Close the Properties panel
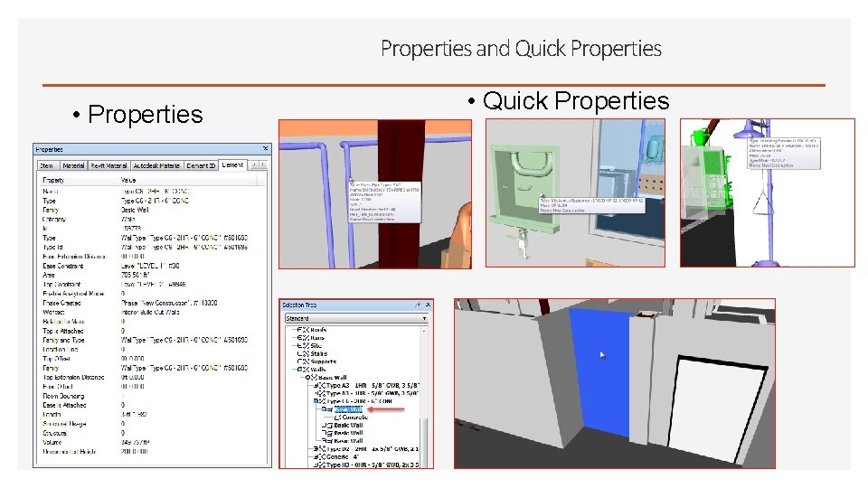The height and width of the screenshot is (488, 868). 265,149
